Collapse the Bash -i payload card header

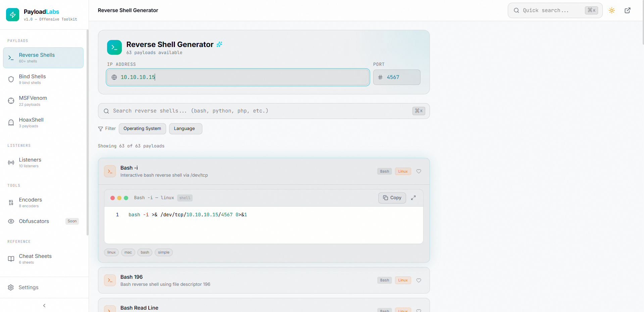tap(264, 171)
